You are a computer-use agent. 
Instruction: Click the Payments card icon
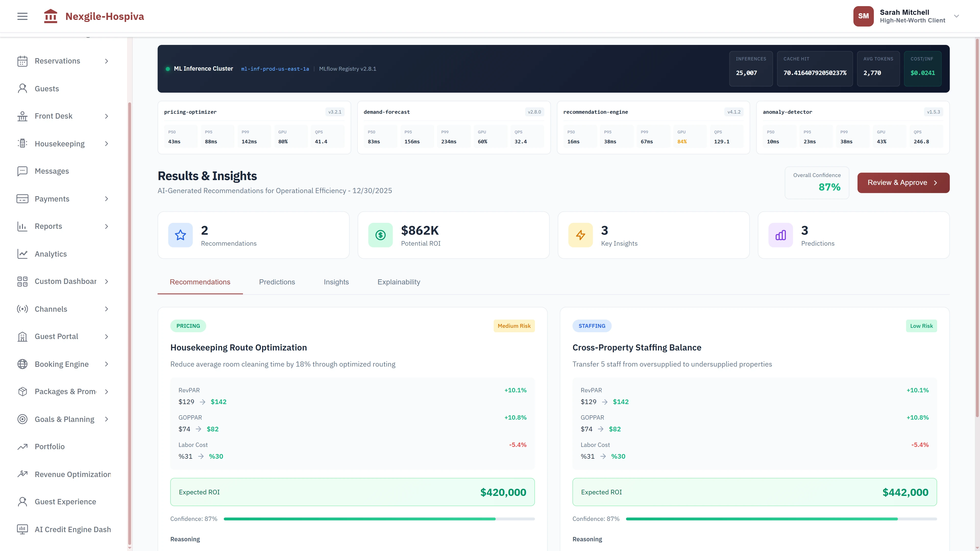pyautogui.click(x=22, y=198)
